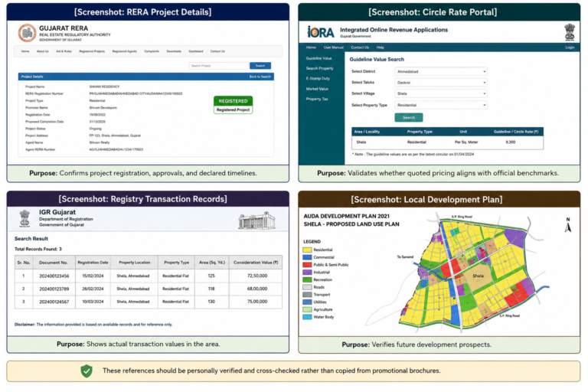
Task: Click the green shield checkmark icon
Action: point(87,371)
